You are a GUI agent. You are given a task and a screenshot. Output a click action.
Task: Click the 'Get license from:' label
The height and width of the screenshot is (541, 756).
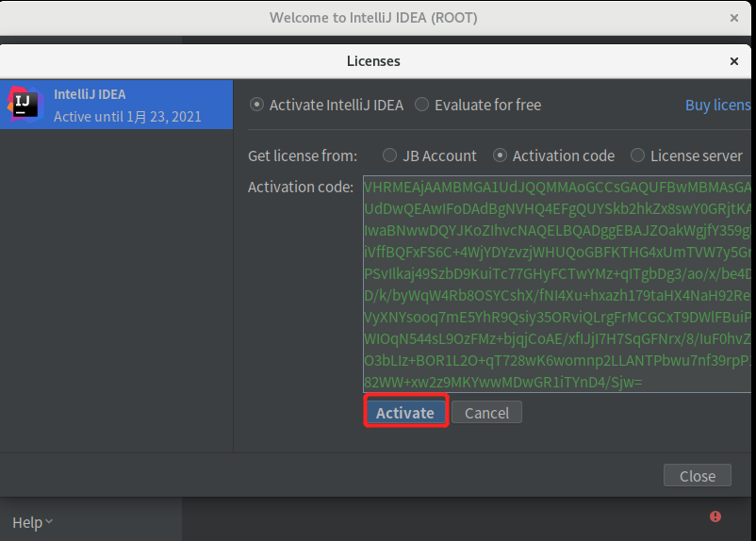(303, 156)
